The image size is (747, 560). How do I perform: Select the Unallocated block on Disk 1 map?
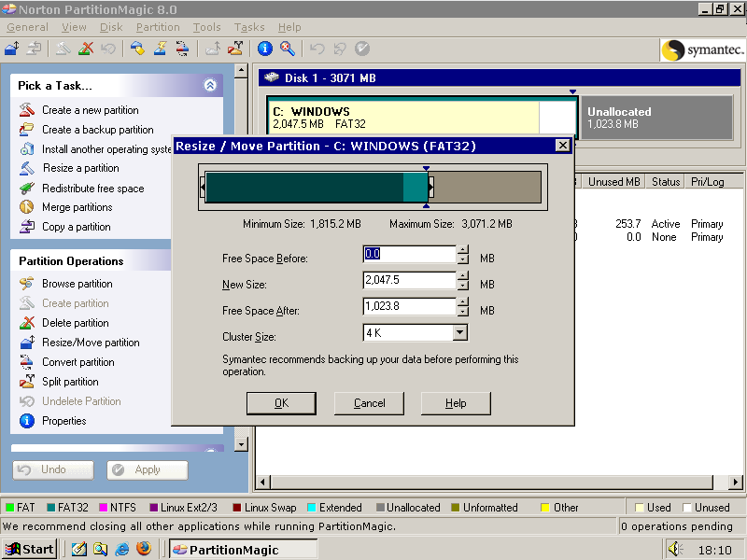point(657,118)
